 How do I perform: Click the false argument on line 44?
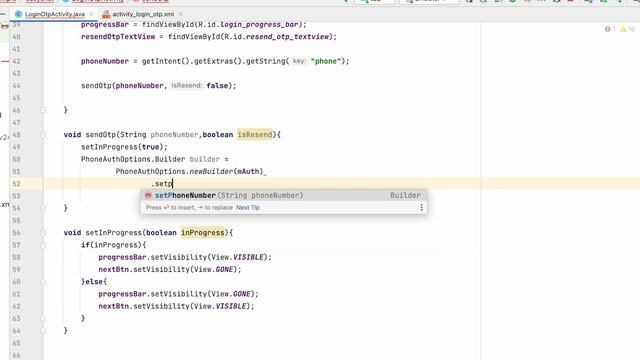pyautogui.click(x=217, y=86)
